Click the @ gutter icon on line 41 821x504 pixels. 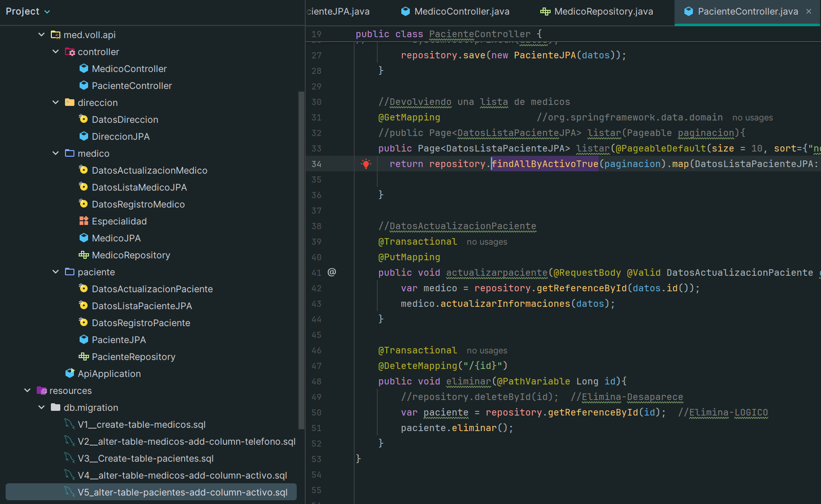(x=332, y=272)
